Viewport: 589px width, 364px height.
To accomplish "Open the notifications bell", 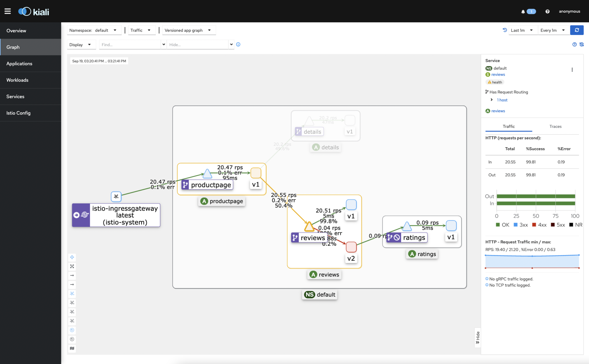I will 523,11.
